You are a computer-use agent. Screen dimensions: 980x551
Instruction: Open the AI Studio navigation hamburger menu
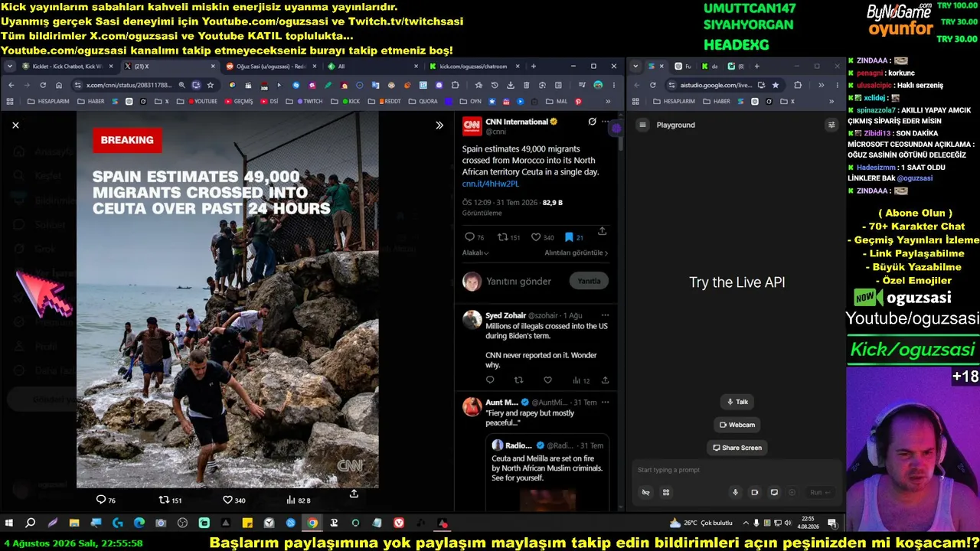643,125
